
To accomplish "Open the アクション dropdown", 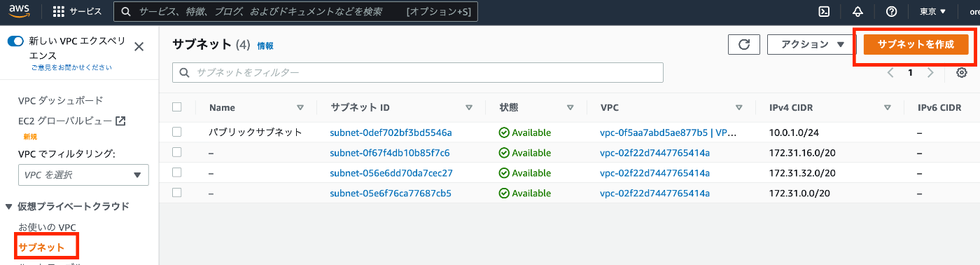I will pos(811,44).
